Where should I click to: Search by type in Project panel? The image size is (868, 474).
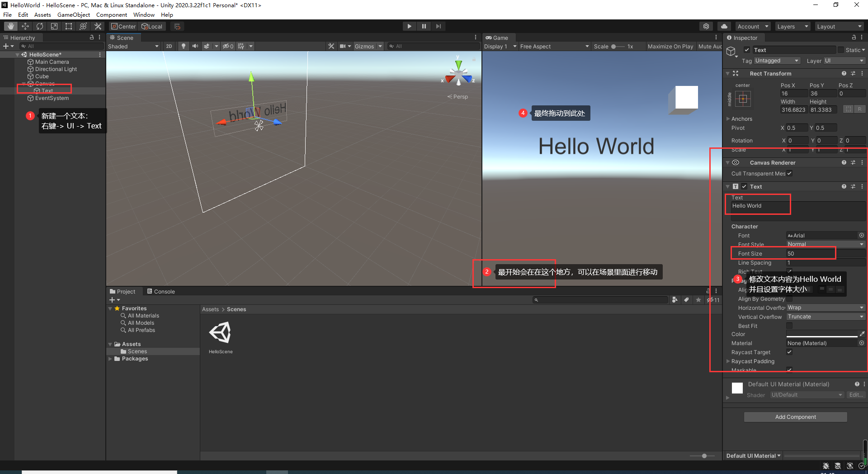[675, 299]
